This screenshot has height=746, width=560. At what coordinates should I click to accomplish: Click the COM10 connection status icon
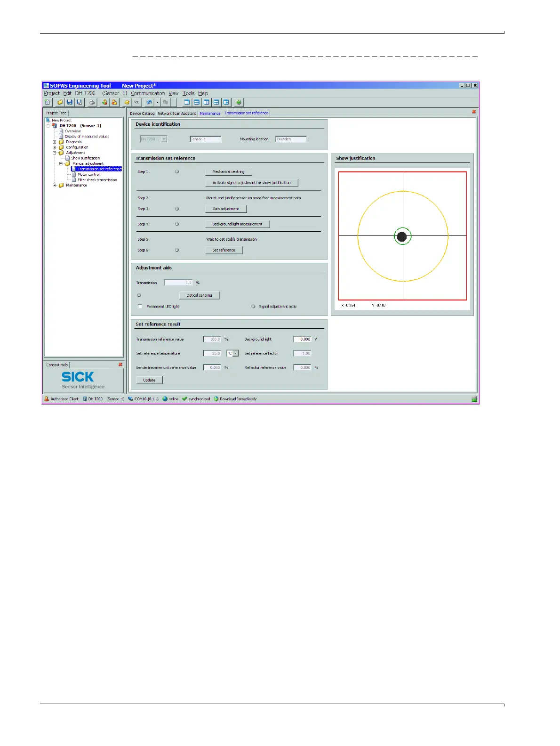[130, 399]
